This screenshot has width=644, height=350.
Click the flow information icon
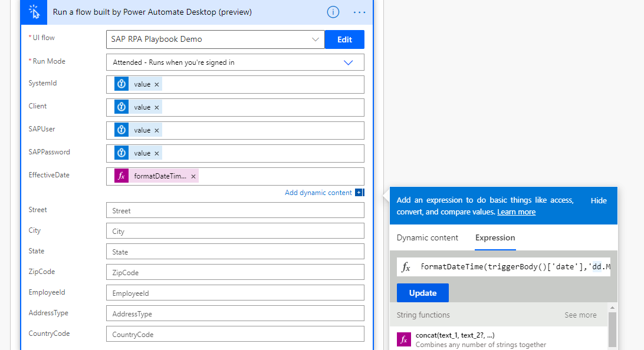[x=333, y=12]
